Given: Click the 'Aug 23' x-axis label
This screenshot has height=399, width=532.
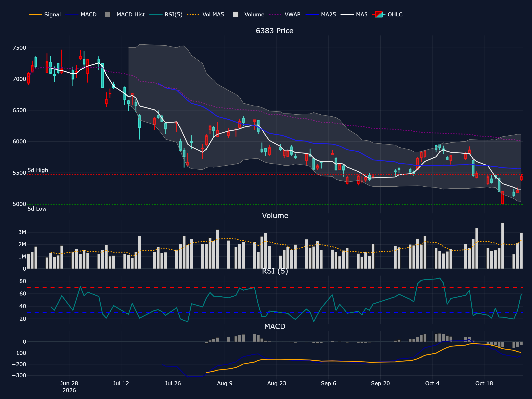Looking at the screenshot, I should tap(277, 383).
